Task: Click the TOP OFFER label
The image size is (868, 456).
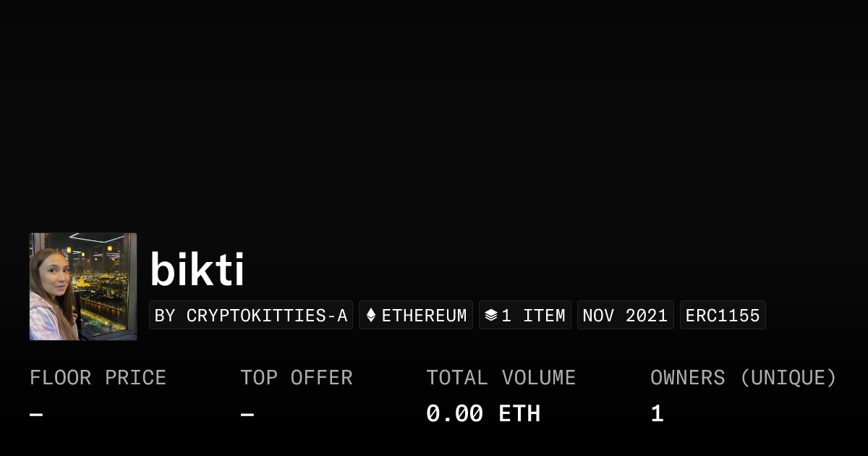Action: pos(297,378)
